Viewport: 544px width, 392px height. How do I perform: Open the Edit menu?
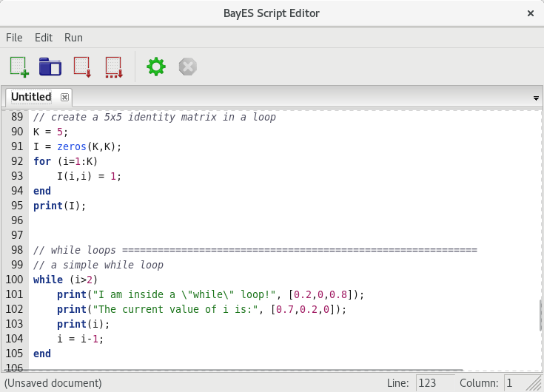click(44, 38)
